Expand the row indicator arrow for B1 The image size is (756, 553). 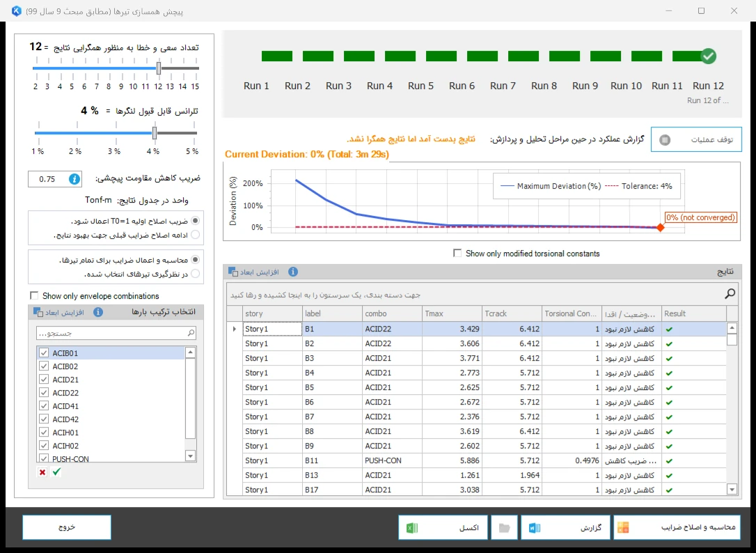(235, 329)
